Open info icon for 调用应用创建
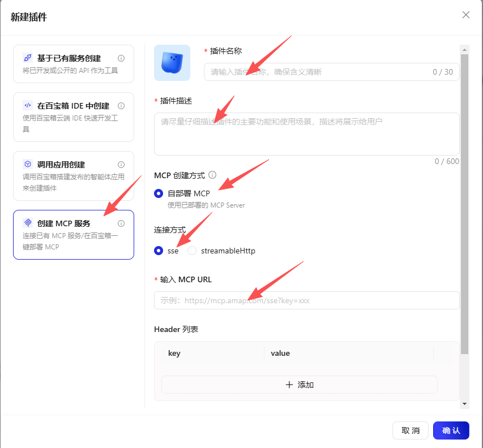This screenshot has height=448, width=483. 121,165
